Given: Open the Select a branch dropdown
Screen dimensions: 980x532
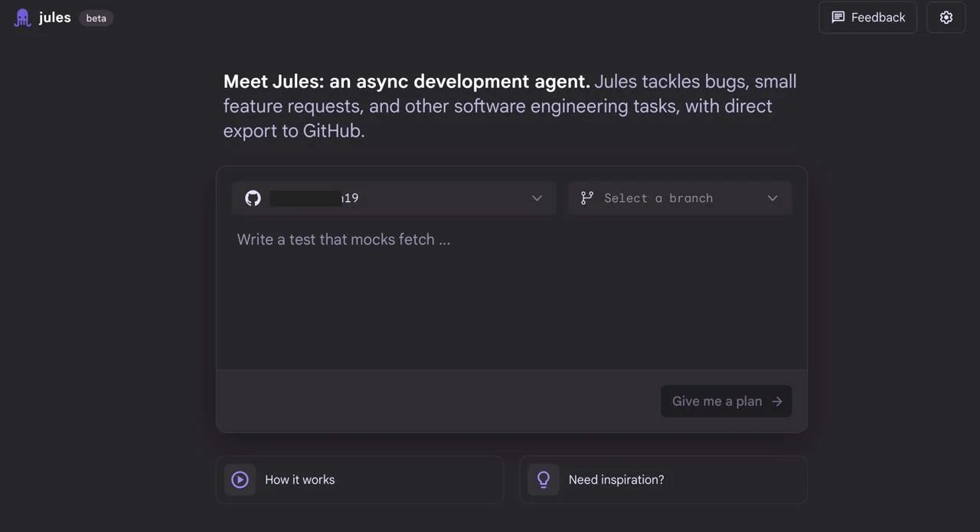Looking at the screenshot, I should pos(680,198).
